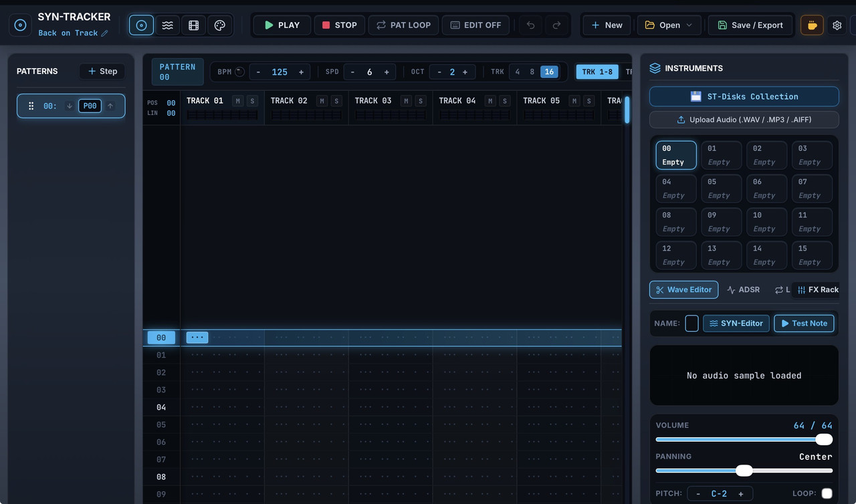Screen dimensions: 856x504
Task: Toggle EDIT OFF mode
Action: (x=475, y=25)
